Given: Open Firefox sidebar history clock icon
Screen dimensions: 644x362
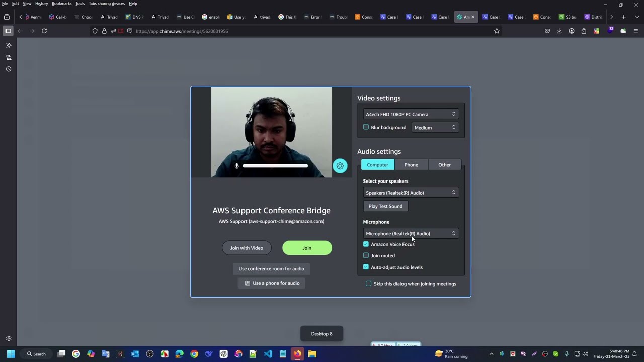Looking at the screenshot, I should coord(9,69).
